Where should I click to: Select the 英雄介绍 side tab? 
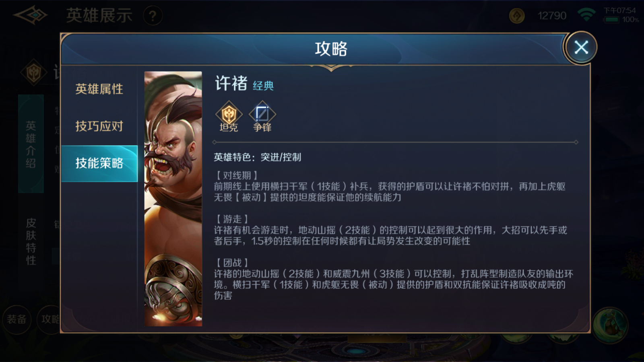(x=31, y=144)
